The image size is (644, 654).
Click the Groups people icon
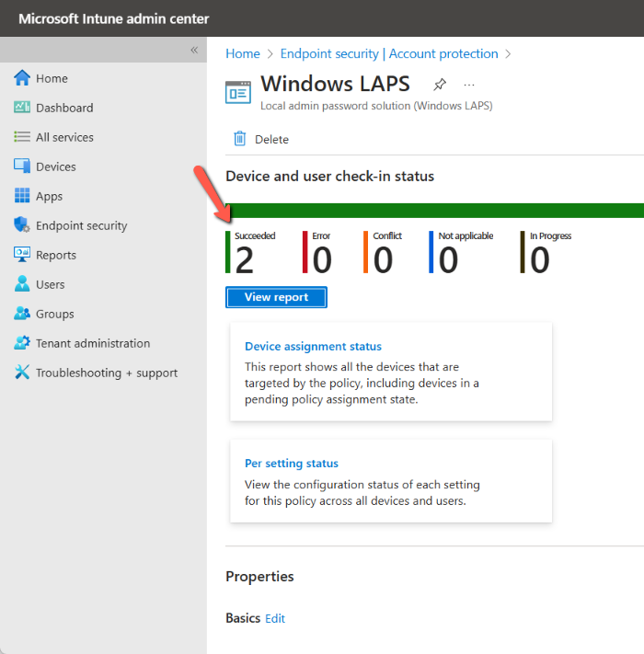click(22, 314)
